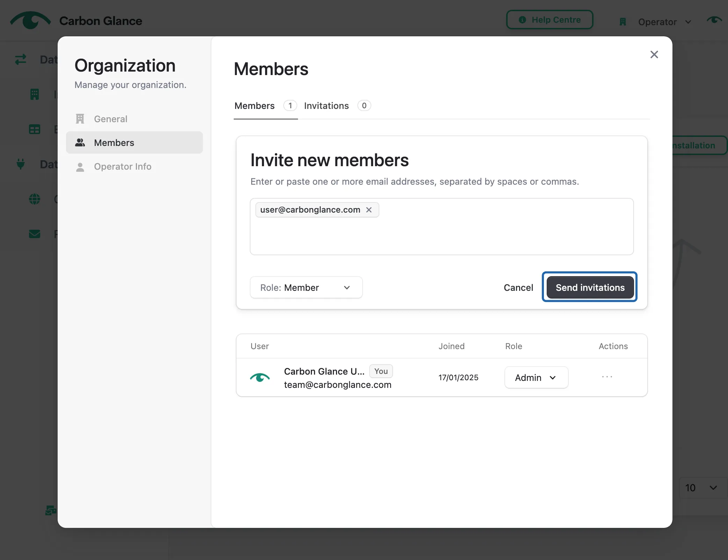This screenshot has height=560, width=728.
Task: Click eye avatar icon in top right
Action: coord(714,20)
